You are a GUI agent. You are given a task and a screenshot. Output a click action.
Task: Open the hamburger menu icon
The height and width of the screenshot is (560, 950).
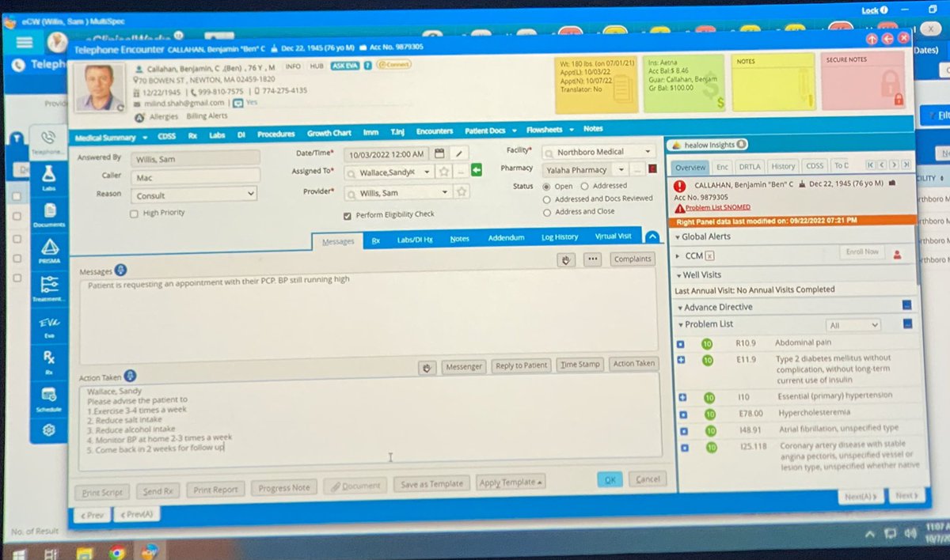tap(25, 42)
